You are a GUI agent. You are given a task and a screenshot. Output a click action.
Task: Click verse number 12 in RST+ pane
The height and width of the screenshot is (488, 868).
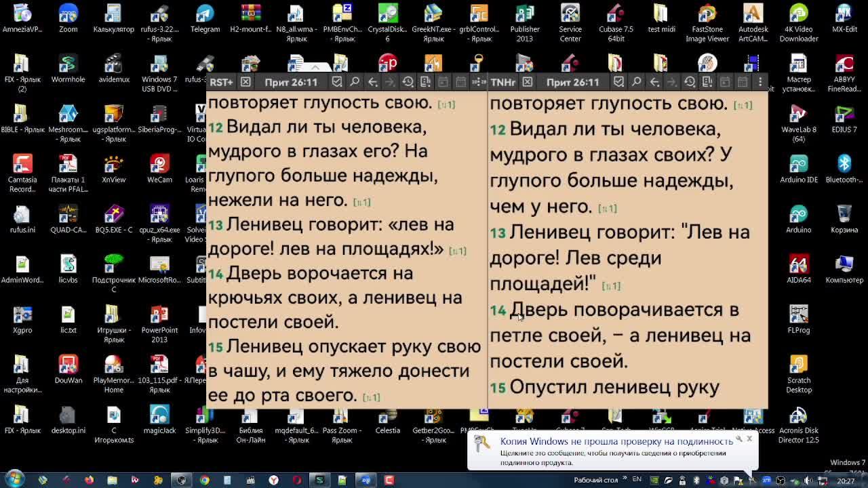click(216, 128)
